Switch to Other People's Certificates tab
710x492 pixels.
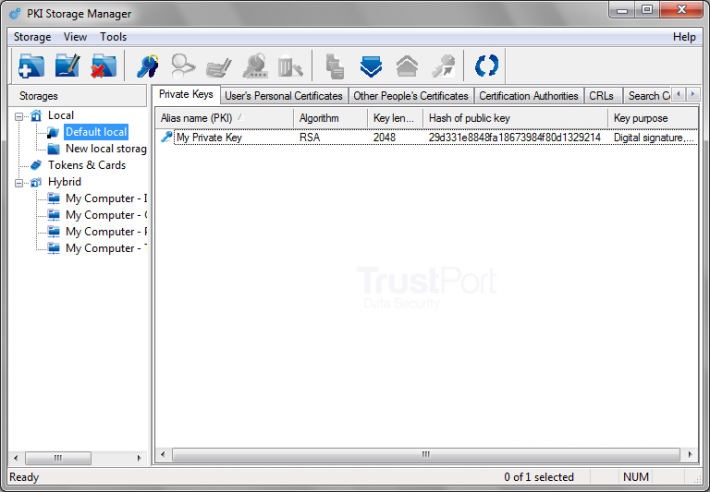coord(411,96)
